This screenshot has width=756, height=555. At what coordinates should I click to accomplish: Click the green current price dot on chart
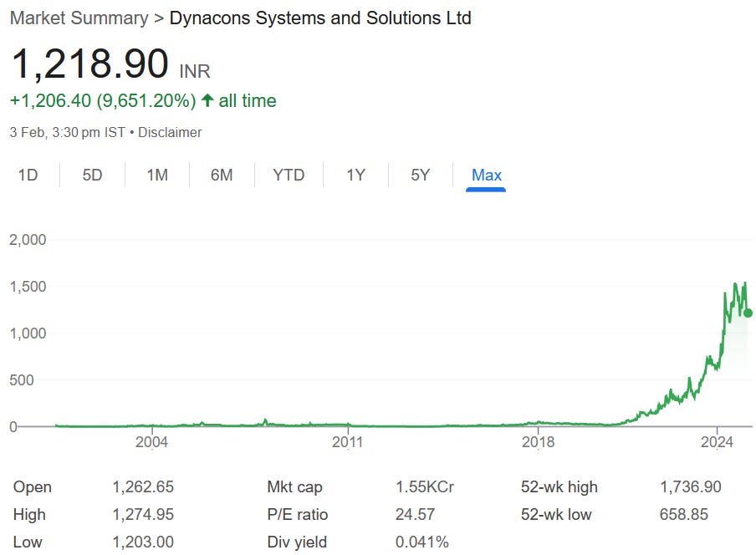[748, 313]
